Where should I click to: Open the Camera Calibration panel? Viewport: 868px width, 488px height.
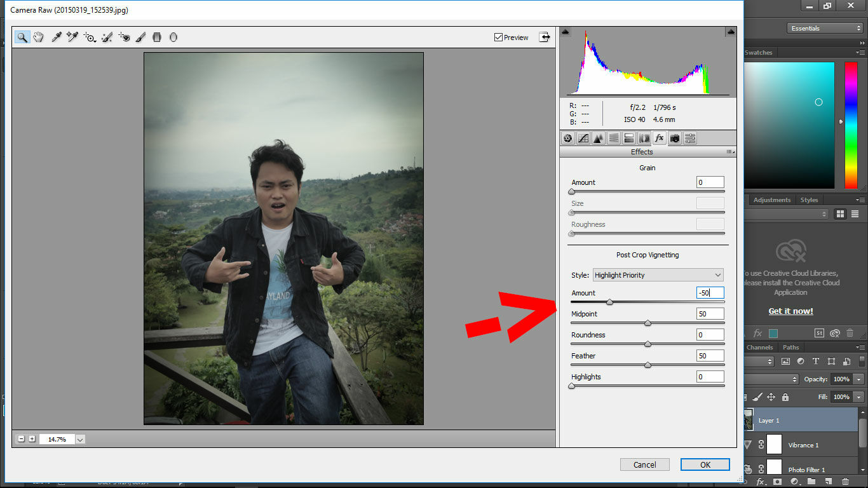(675, 138)
